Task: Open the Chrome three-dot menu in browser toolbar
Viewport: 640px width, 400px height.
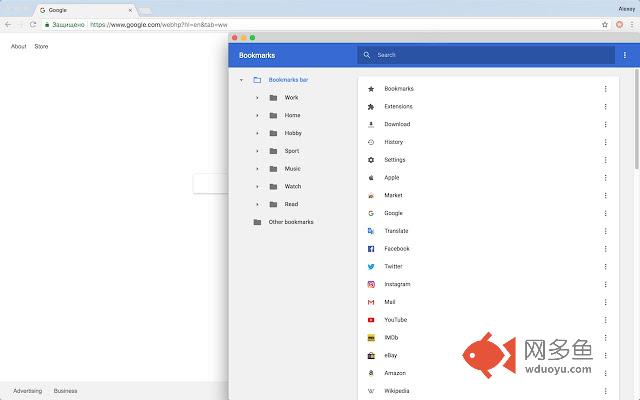Action: (632, 24)
